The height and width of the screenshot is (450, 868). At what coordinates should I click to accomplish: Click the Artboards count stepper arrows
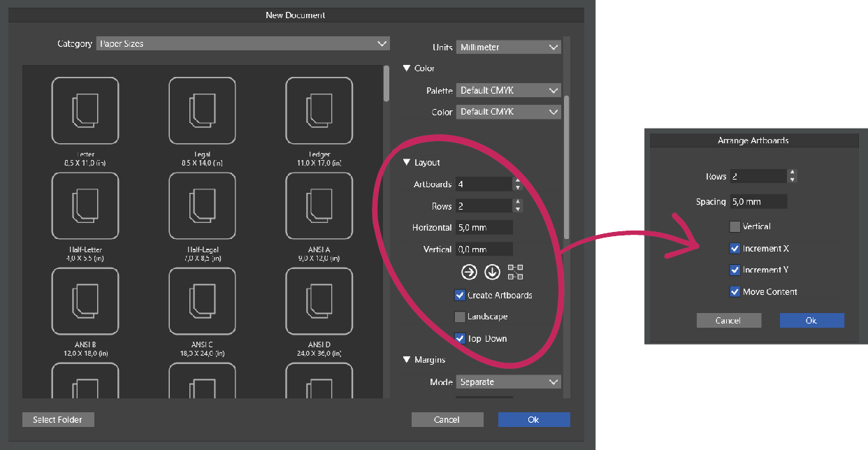[x=518, y=184]
